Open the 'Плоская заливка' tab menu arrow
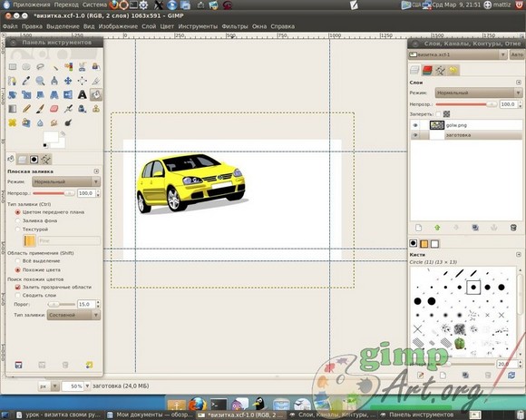The width and height of the screenshot is (526, 420). coord(96,171)
